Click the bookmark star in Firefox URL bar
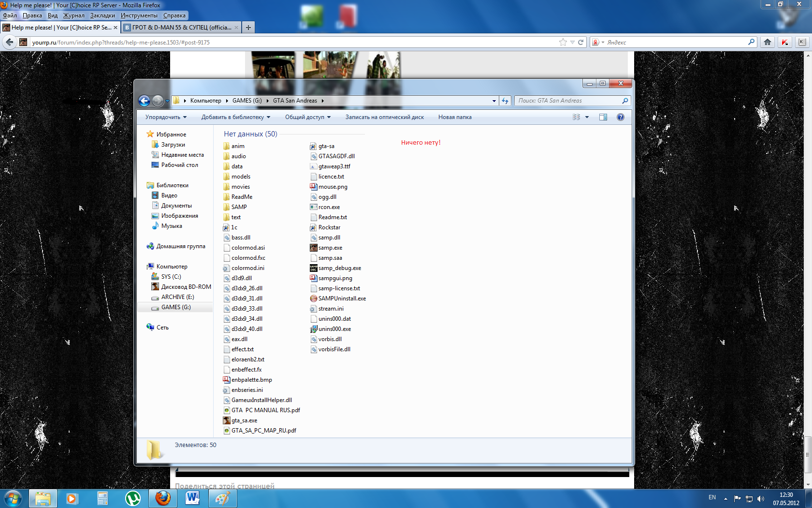 tap(563, 42)
